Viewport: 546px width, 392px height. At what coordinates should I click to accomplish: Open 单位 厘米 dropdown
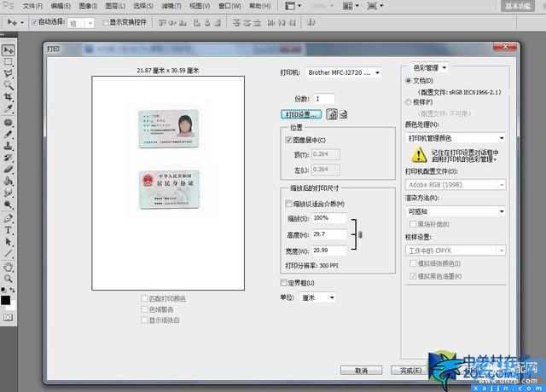pos(317,297)
